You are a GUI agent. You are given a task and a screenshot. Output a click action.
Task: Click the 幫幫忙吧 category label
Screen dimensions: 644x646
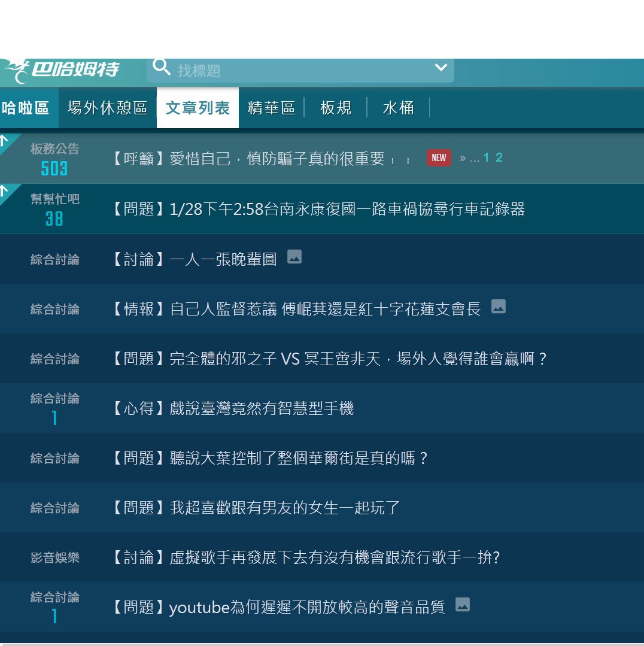click(x=55, y=199)
